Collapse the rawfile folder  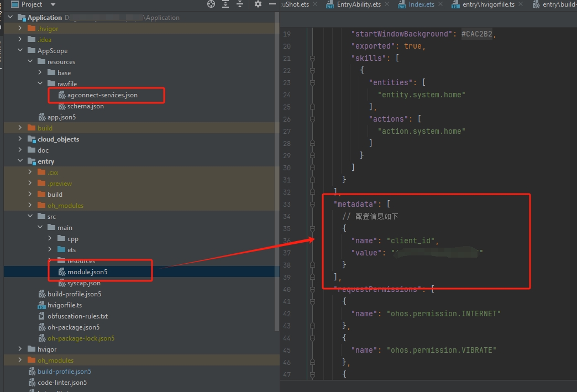[40, 83]
